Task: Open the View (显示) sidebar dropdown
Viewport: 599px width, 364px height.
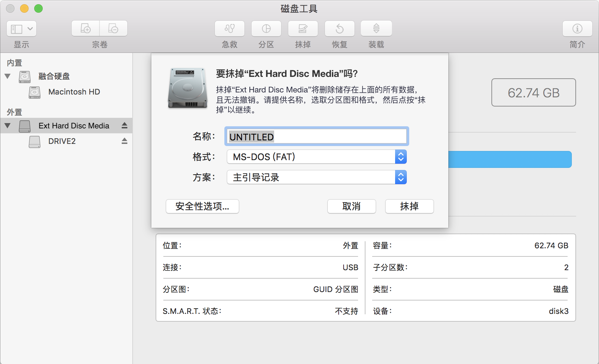Action: [x=22, y=29]
